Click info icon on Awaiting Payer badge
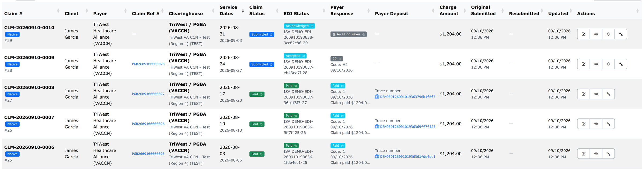This screenshot has width=644, height=171. [364, 34]
